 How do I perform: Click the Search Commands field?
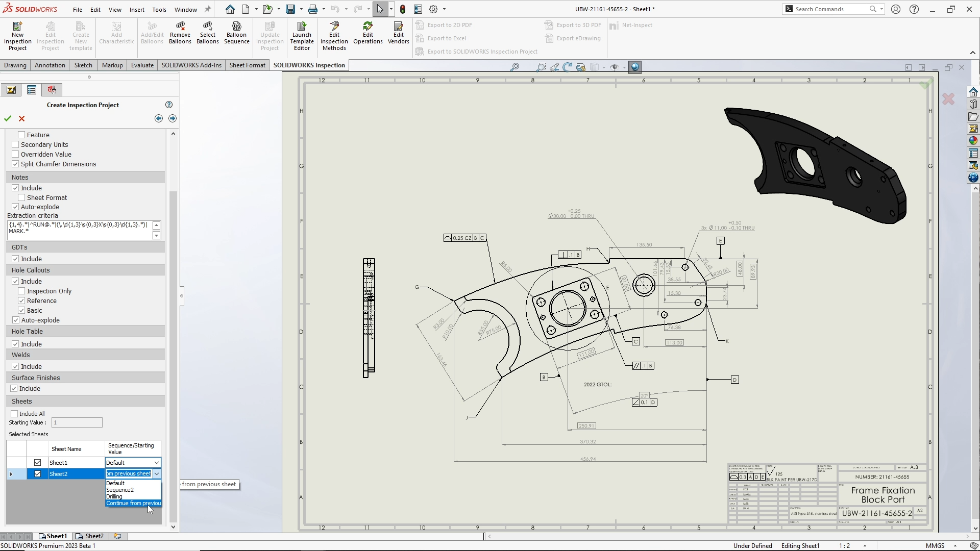coord(831,9)
